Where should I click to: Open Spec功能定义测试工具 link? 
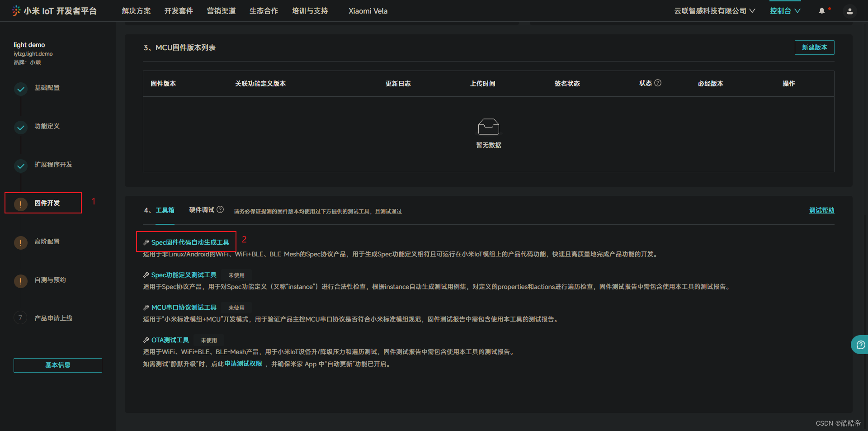[184, 275]
